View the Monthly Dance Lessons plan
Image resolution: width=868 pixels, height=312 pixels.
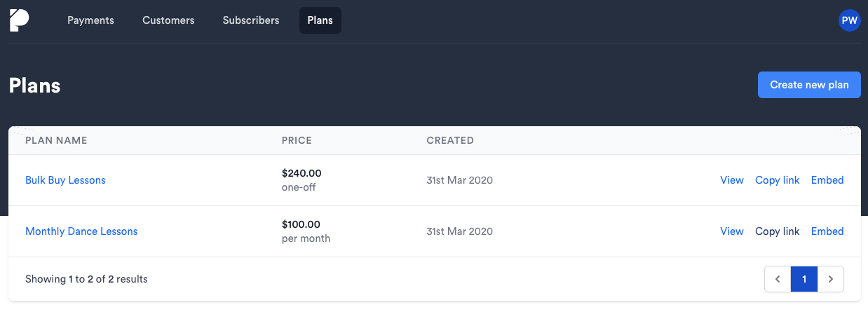731,231
